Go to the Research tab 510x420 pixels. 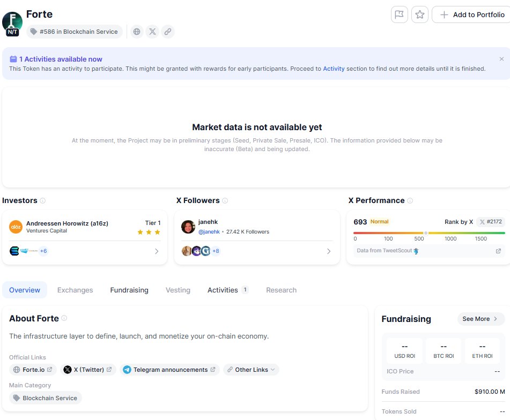[x=282, y=290]
